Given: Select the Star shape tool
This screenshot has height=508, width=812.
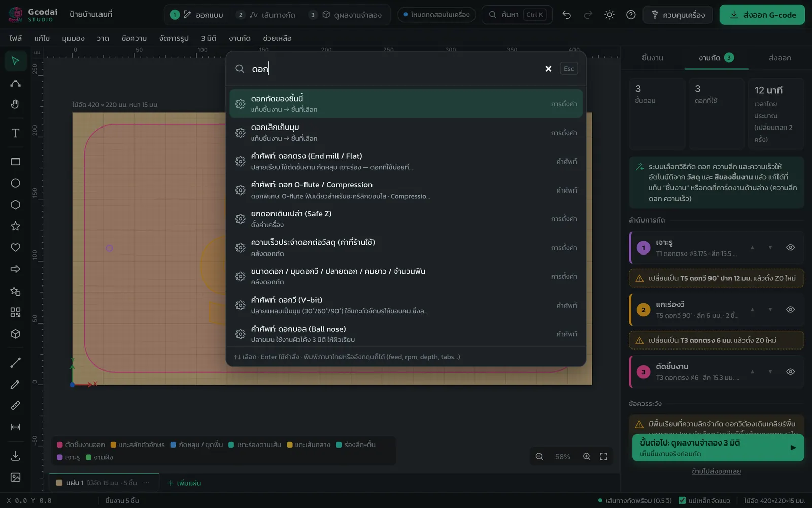Looking at the screenshot, I should tap(15, 226).
